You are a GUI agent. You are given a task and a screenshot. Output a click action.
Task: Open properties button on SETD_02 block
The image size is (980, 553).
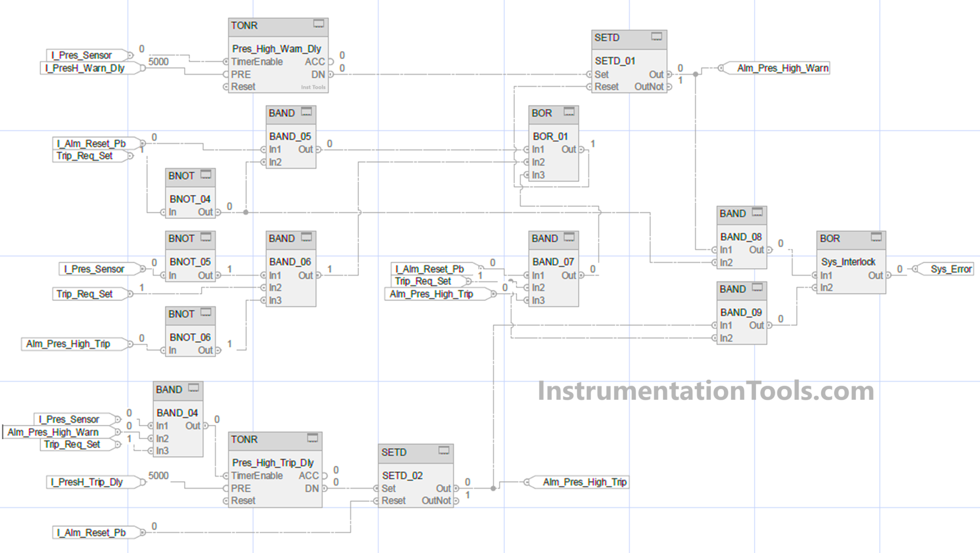(x=444, y=451)
